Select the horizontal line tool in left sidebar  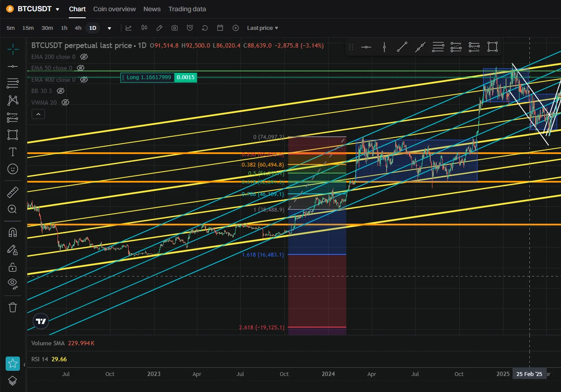[x=13, y=66]
